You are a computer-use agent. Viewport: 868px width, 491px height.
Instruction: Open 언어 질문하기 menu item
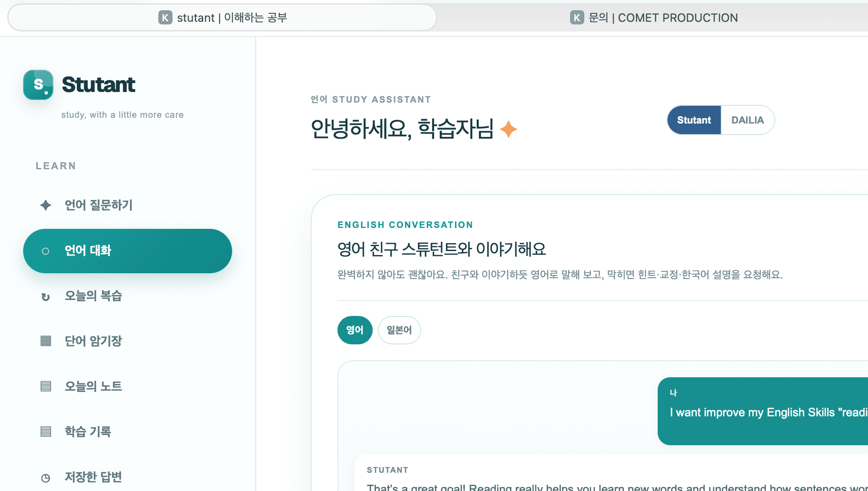[128, 205]
